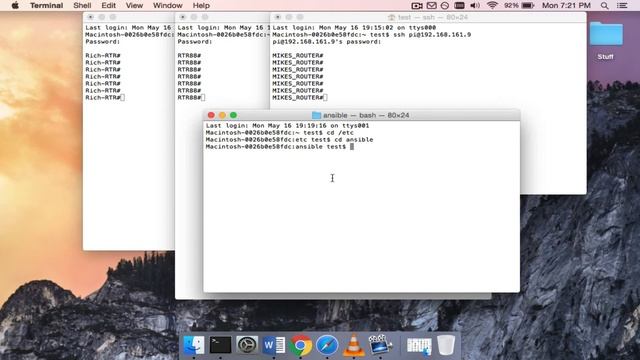Open Finder from the Dock
This screenshot has height=360, width=640.
coord(194,345)
